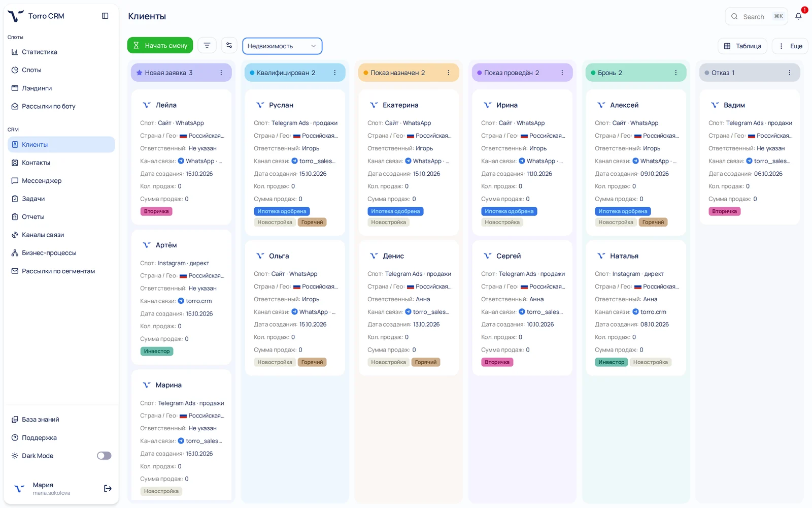Open Каналы связи page
Viewport: 812px width, 508px height.
[x=61, y=235]
